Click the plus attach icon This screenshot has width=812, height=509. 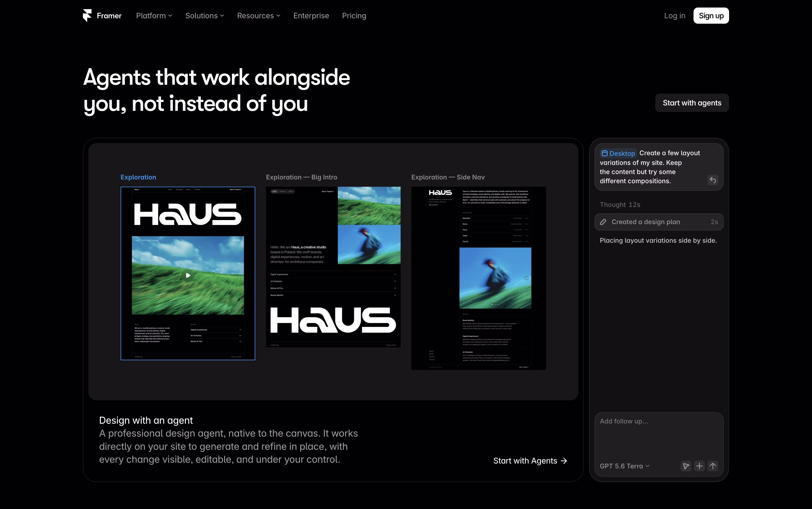699,466
